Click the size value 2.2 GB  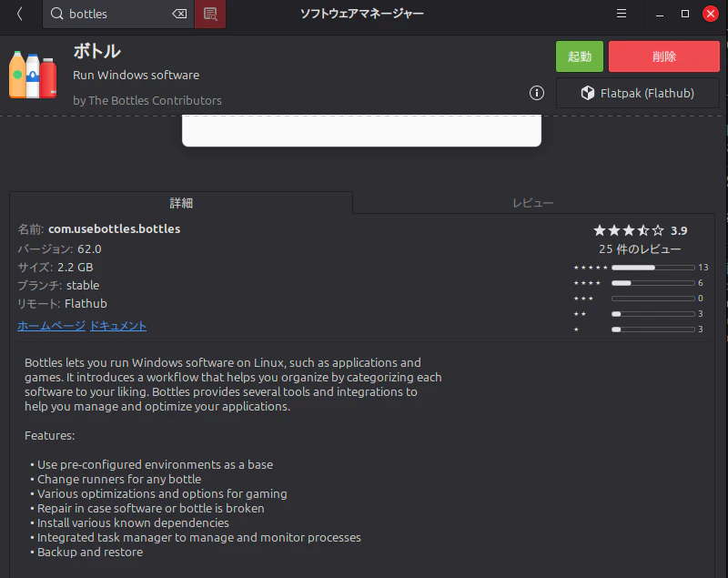(x=76, y=268)
